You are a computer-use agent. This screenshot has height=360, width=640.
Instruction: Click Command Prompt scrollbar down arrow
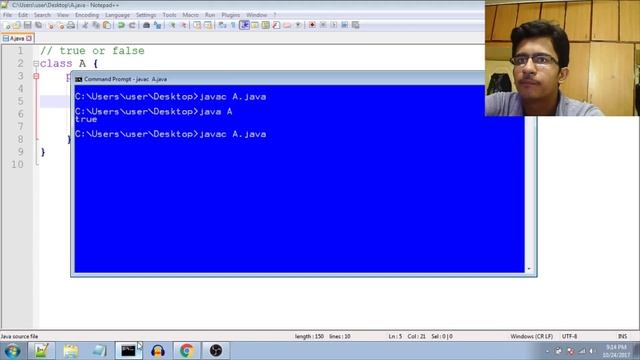[529, 269]
